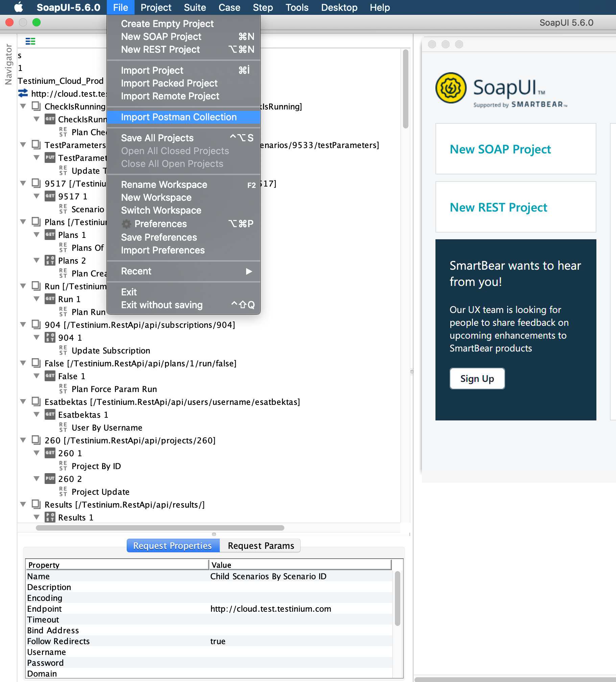Screen dimensions: 616x682
Task: Open the Help menu
Action: tap(380, 7)
